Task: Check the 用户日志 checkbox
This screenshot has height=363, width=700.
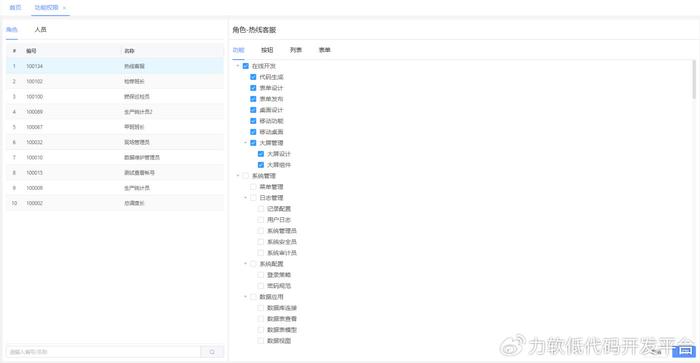Action: 261,220
